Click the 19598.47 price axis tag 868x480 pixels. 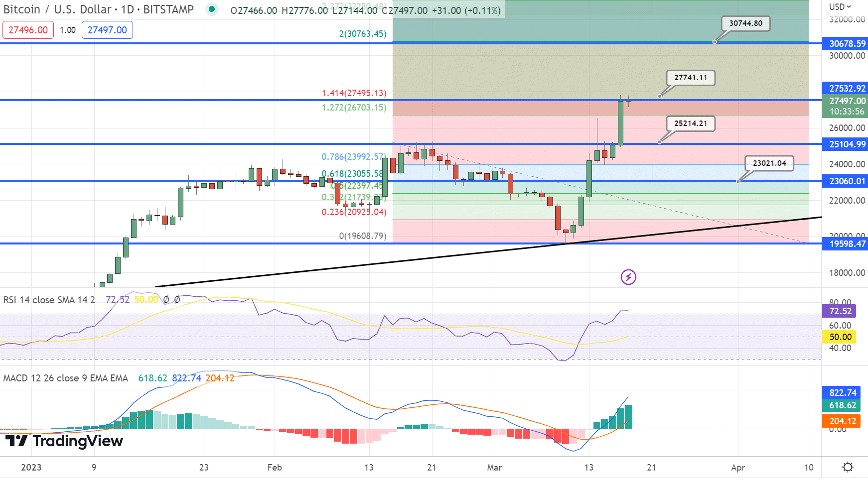845,244
